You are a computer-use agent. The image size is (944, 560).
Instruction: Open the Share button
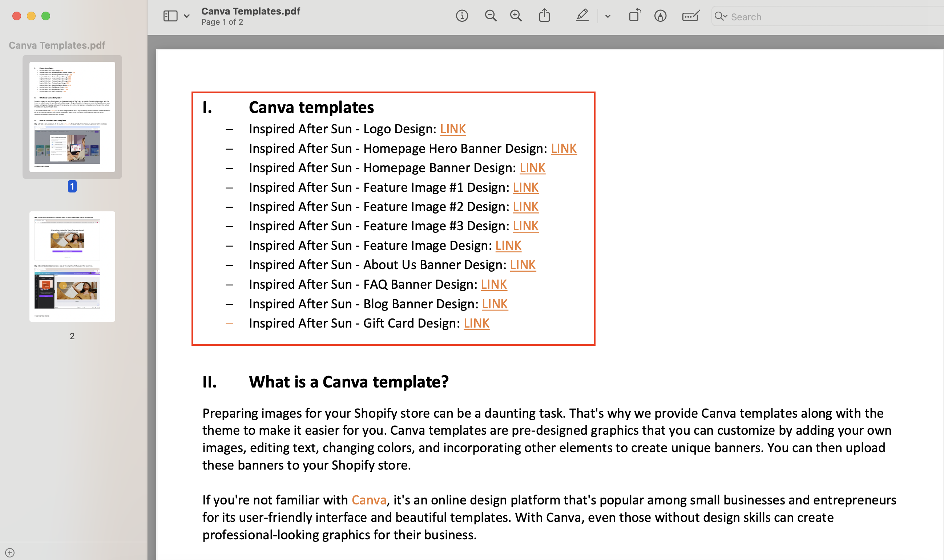click(544, 16)
